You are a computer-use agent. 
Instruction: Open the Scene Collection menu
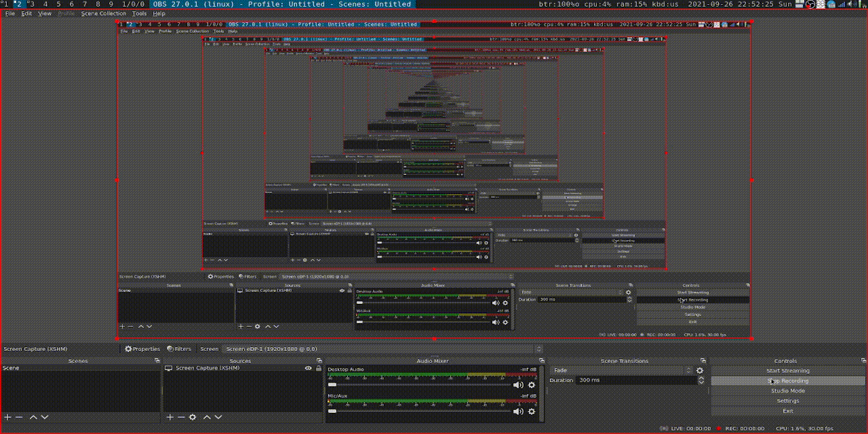(x=104, y=14)
